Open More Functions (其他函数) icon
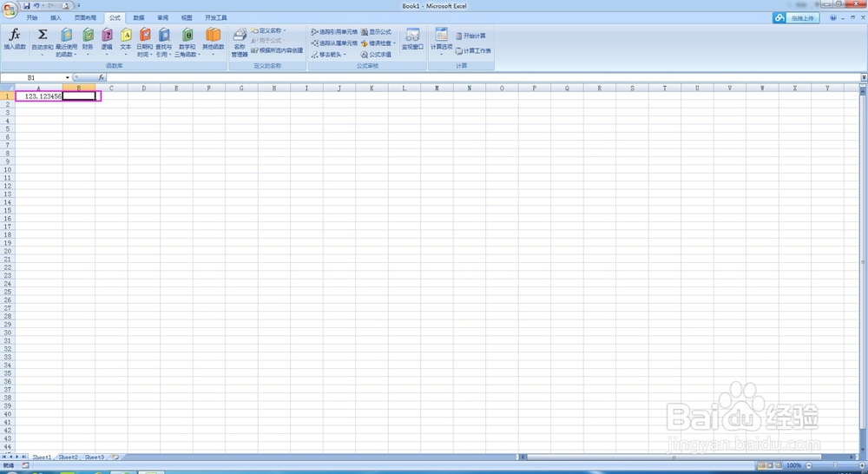 (x=214, y=35)
